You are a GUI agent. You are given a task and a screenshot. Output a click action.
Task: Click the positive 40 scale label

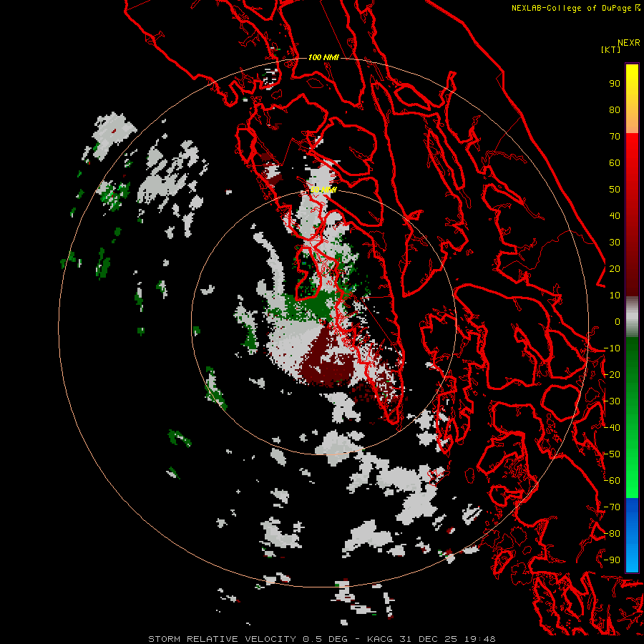[x=615, y=216]
